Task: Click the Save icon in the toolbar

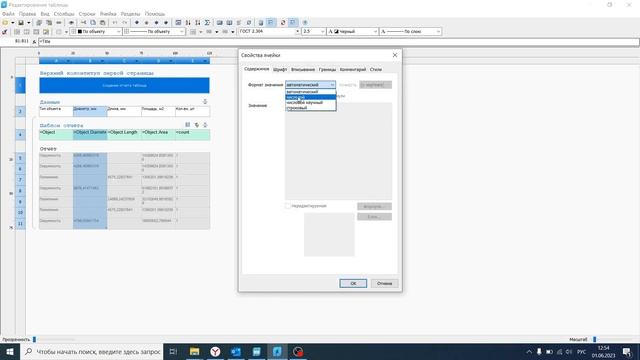Action: tap(20, 23)
